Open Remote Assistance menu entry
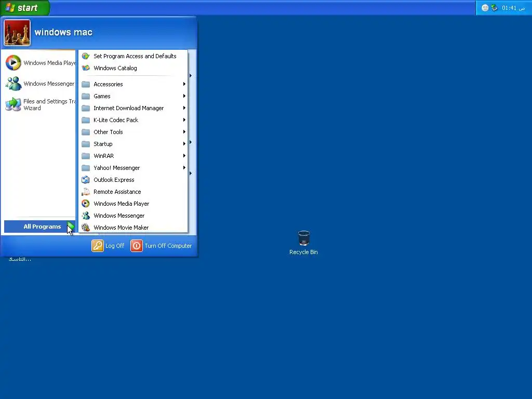This screenshot has height=399, width=532. tap(133, 192)
